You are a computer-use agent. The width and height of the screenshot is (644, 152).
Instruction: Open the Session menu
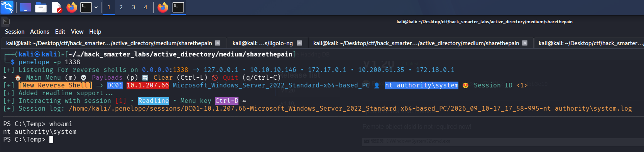15,32
